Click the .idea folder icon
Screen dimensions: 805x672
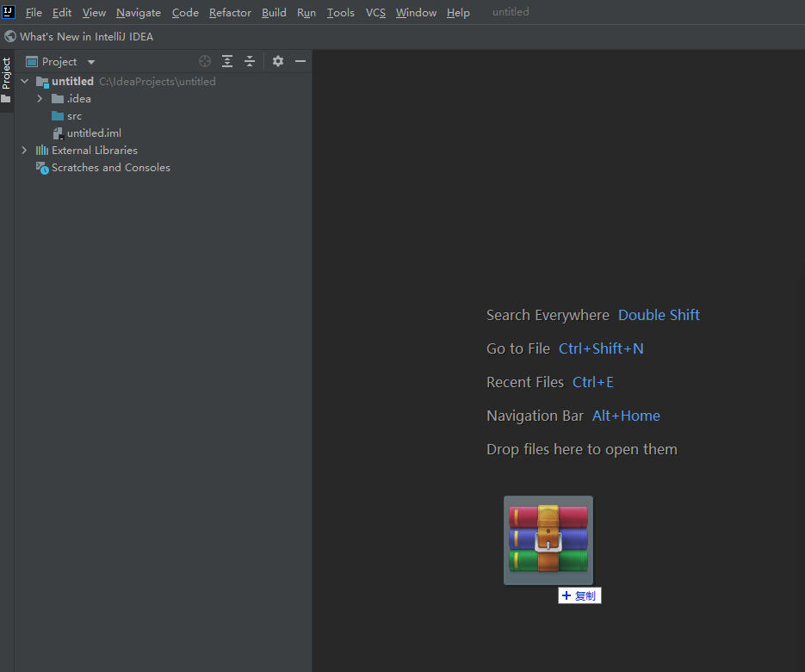(58, 98)
